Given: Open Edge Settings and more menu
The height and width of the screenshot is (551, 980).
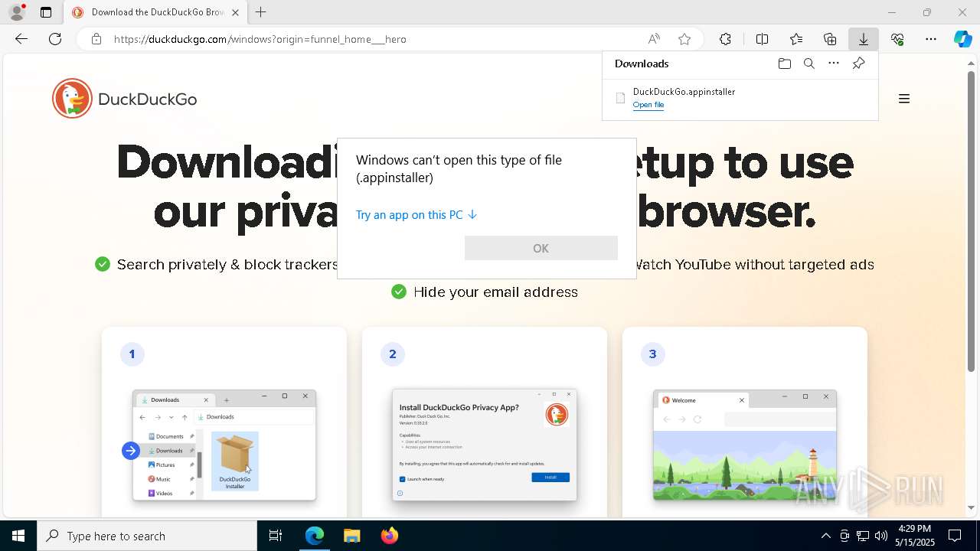Looking at the screenshot, I should (931, 39).
